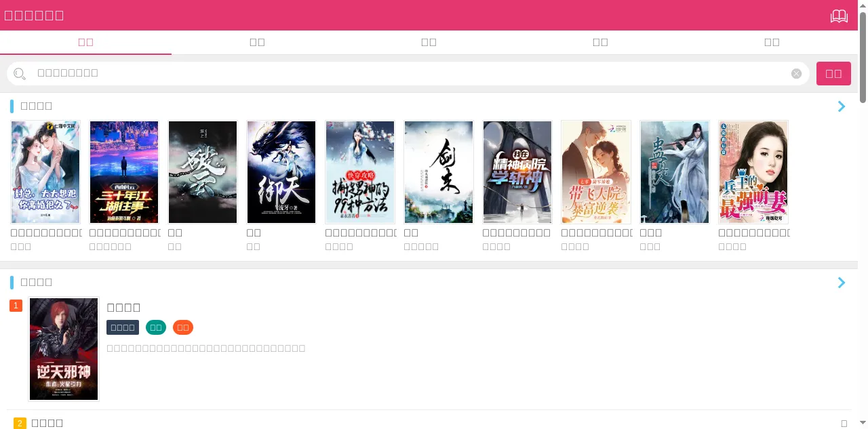This screenshot has width=868, height=429.
Task: Clear the search field with the round X icon
Action: click(796, 73)
